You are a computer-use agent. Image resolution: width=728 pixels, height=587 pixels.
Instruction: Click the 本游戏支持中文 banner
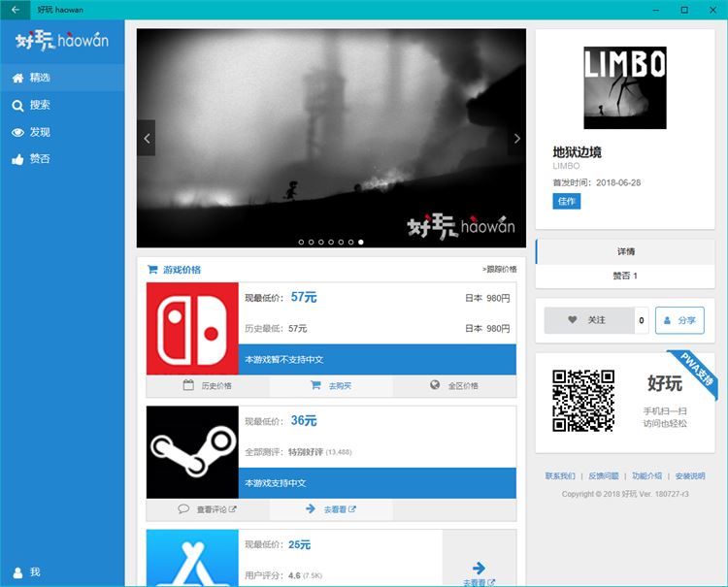point(377,483)
